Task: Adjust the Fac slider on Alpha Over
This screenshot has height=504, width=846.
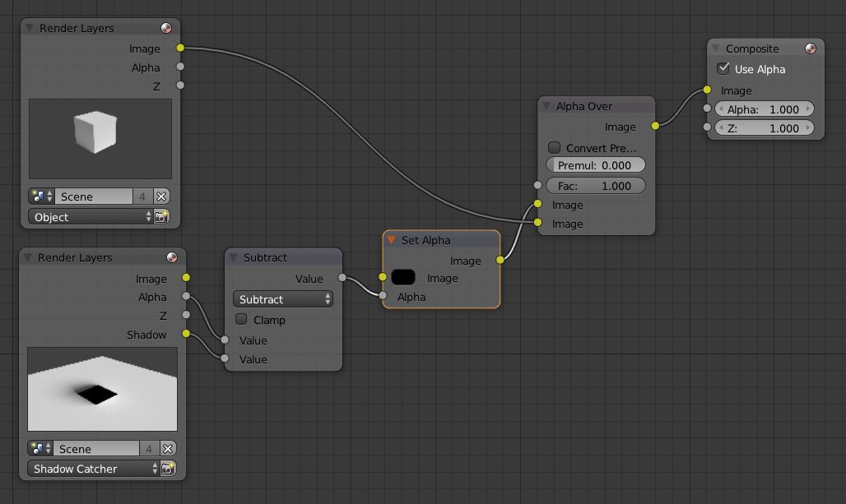Action: click(596, 185)
